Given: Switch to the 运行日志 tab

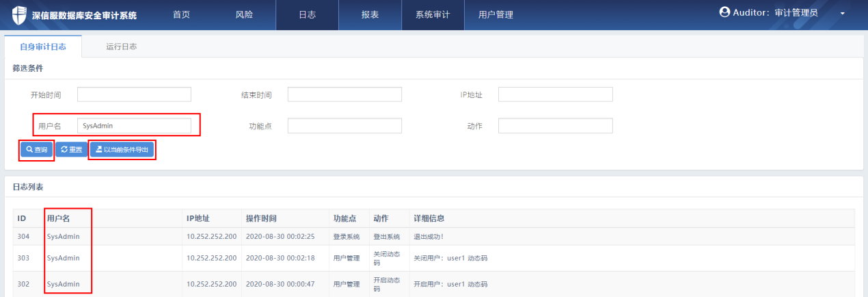Looking at the screenshot, I should [x=121, y=47].
